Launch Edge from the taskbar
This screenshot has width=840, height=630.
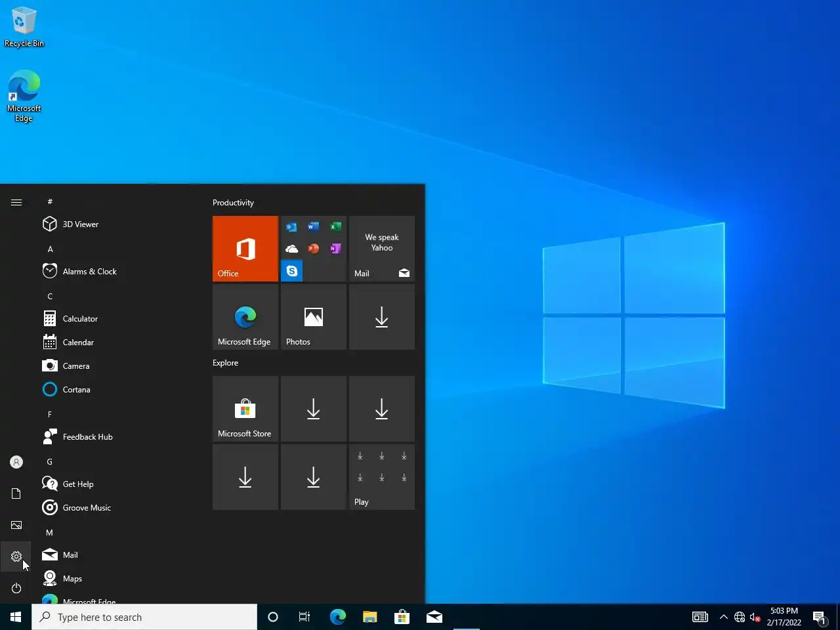pos(337,617)
